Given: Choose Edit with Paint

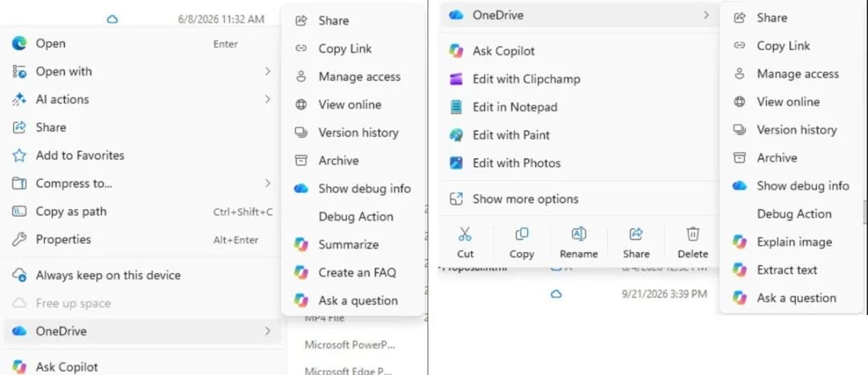Looking at the screenshot, I should (x=579, y=135).
